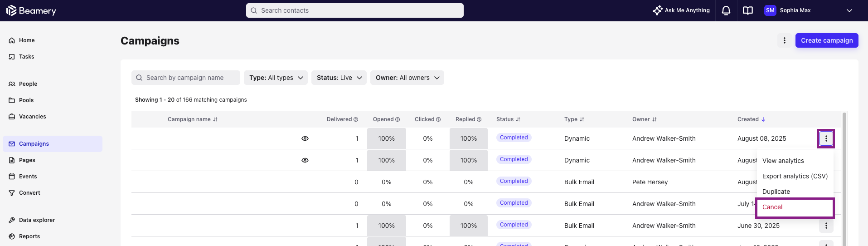
Task: Show Clicked column help icon
Action: (x=438, y=119)
